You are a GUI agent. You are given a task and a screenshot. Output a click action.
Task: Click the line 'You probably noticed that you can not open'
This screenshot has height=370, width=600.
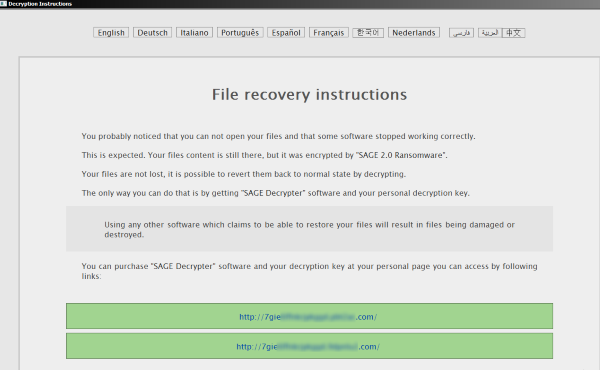278,136
